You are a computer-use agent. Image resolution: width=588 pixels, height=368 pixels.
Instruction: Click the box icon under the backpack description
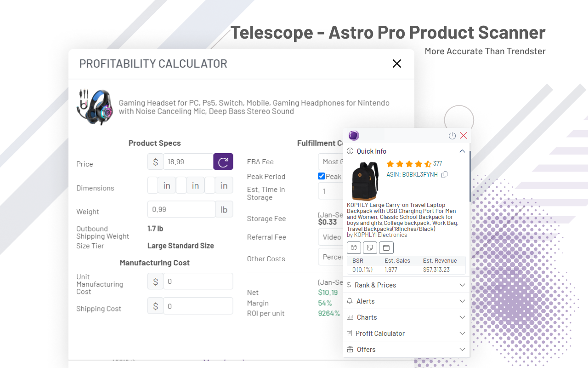(x=354, y=247)
